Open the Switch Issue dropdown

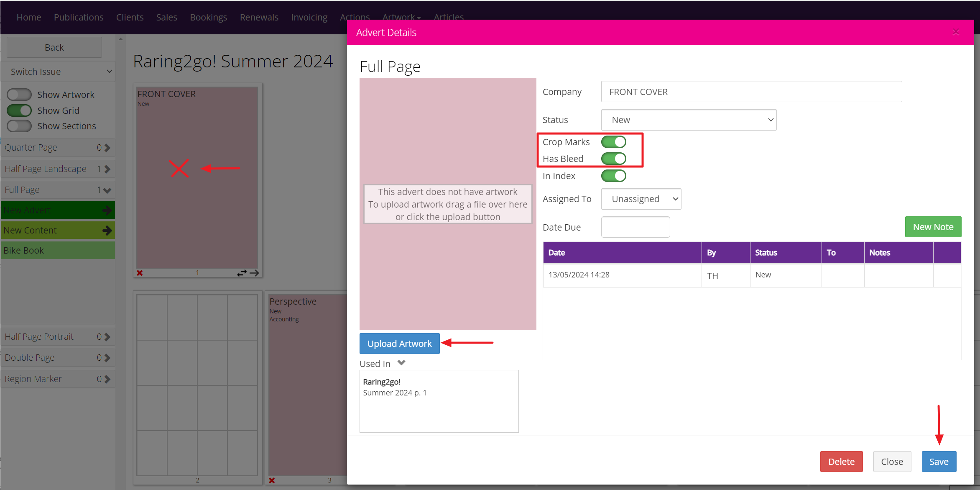[58, 72]
